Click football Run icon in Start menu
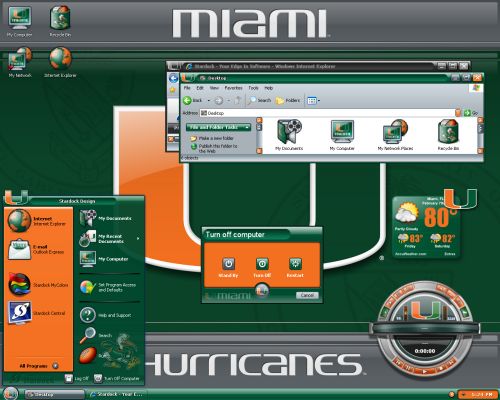The image size is (500, 400). [x=88, y=355]
